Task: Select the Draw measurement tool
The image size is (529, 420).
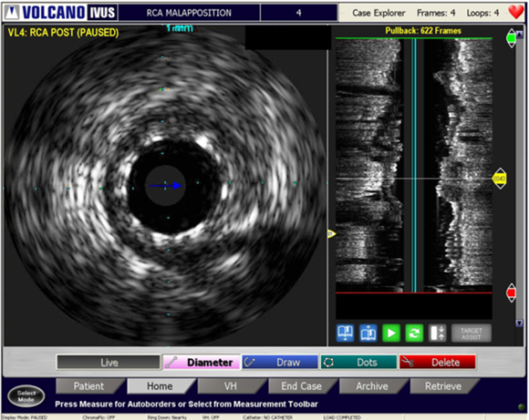Action: pyautogui.click(x=280, y=363)
